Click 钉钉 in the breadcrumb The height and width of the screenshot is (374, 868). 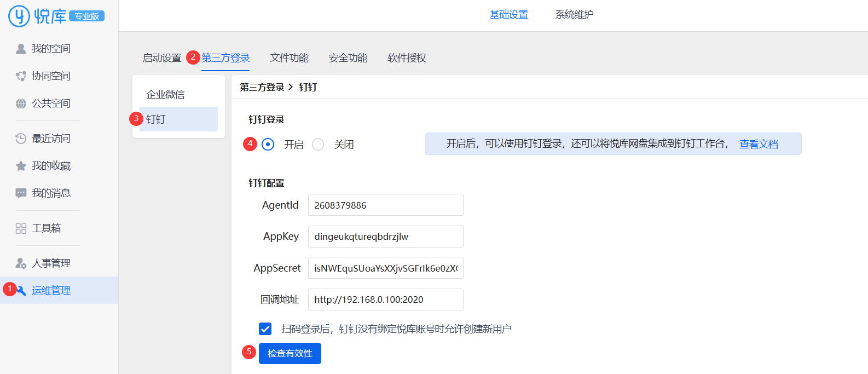[x=308, y=87]
